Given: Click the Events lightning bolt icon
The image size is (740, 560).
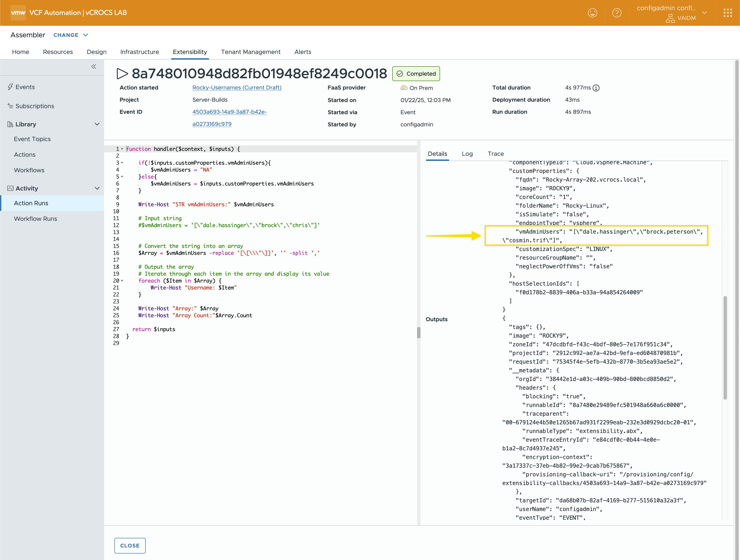Looking at the screenshot, I should coord(10,87).
